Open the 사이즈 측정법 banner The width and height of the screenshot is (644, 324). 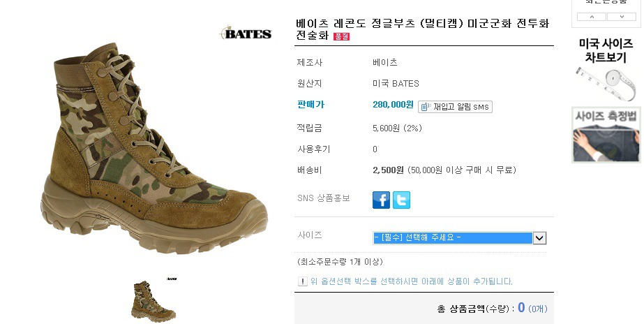pyautogui.click(x=606, y=135)
